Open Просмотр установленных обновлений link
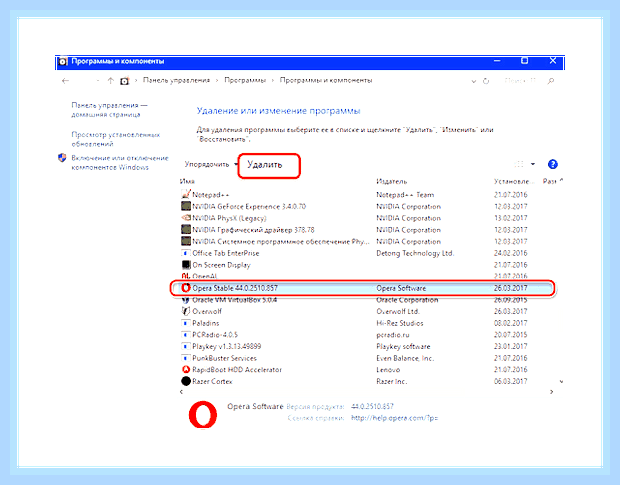This screenshot has width=620, height=485. pyautogui.click(x=115, y=139)
